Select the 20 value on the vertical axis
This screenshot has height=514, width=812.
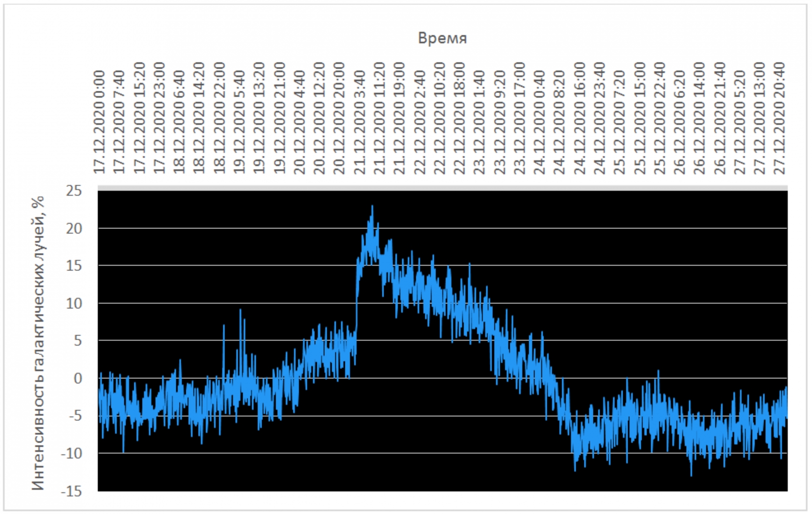click(74, 228)
